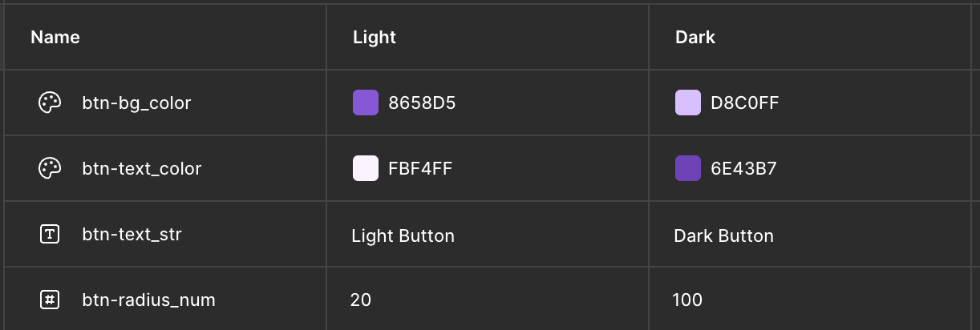This screenshot has height=330, width=980.
Task: Click the palette icon beside btn-bg_color
Action: (50, 103)
